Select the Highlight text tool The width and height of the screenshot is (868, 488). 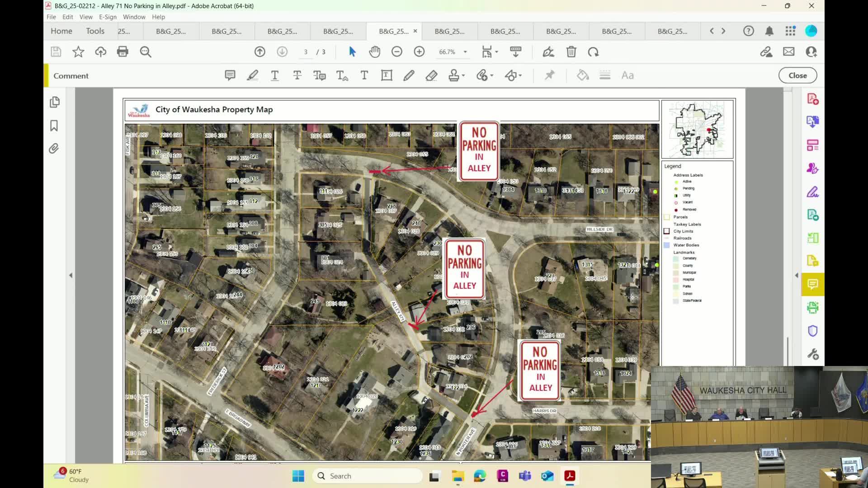(252, 75)
